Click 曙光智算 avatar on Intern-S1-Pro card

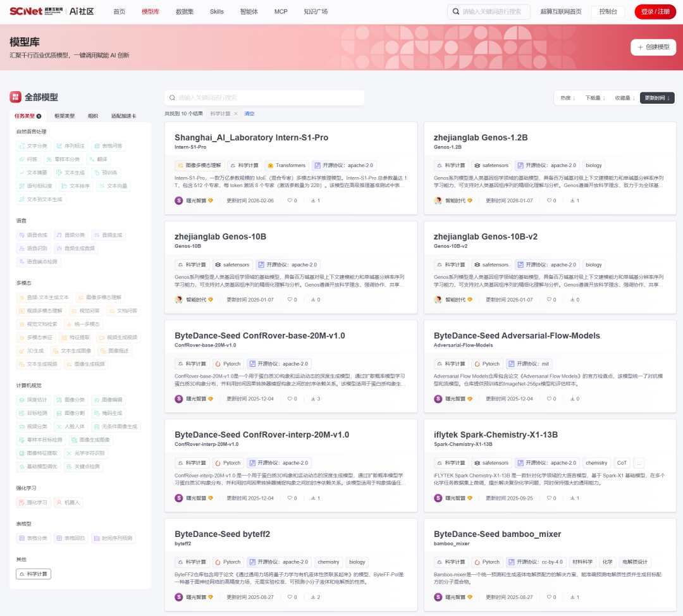(x=178, y=201)
